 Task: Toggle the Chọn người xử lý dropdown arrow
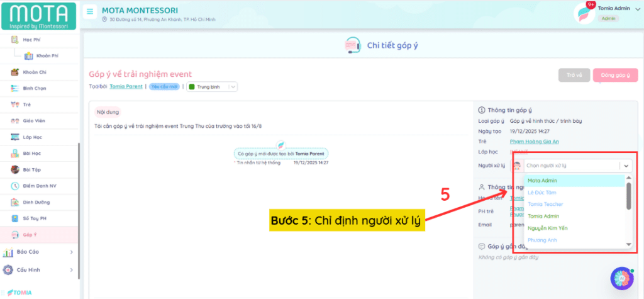626,166
